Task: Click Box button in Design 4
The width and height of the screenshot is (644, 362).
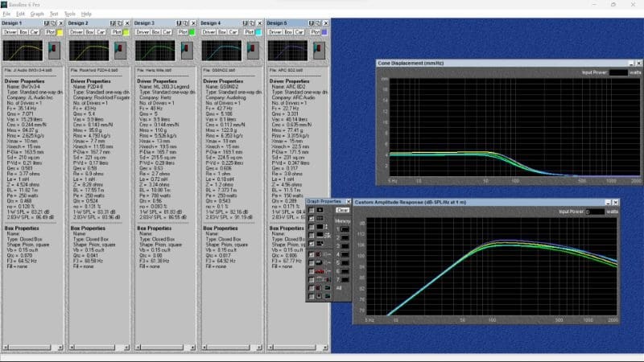Action: 222,32
